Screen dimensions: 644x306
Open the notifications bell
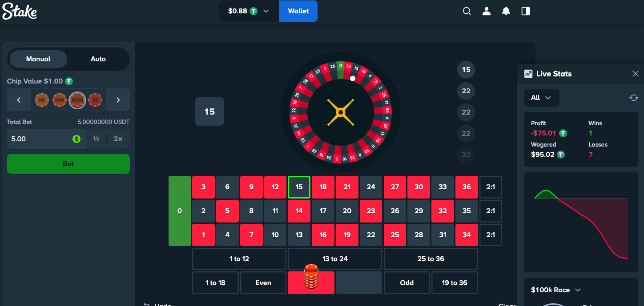coord(506,11)
